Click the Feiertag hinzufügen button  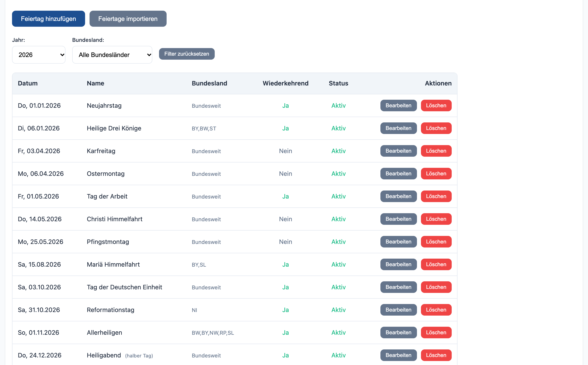coord(48,19)
